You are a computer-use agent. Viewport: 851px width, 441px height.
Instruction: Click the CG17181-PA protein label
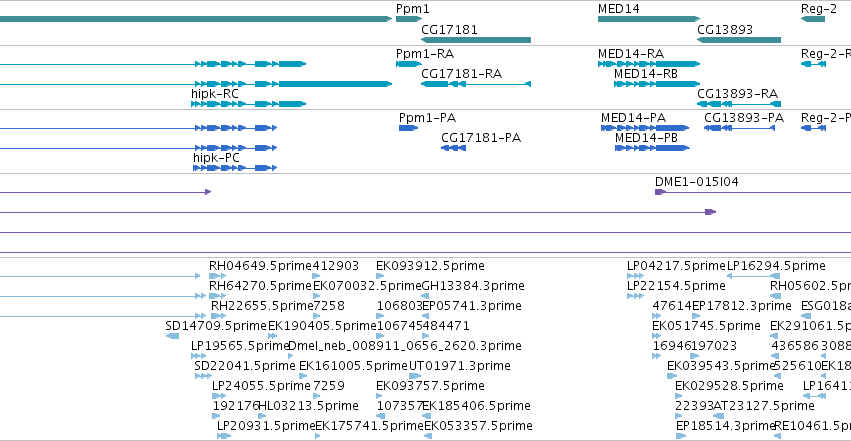(481, 138)
